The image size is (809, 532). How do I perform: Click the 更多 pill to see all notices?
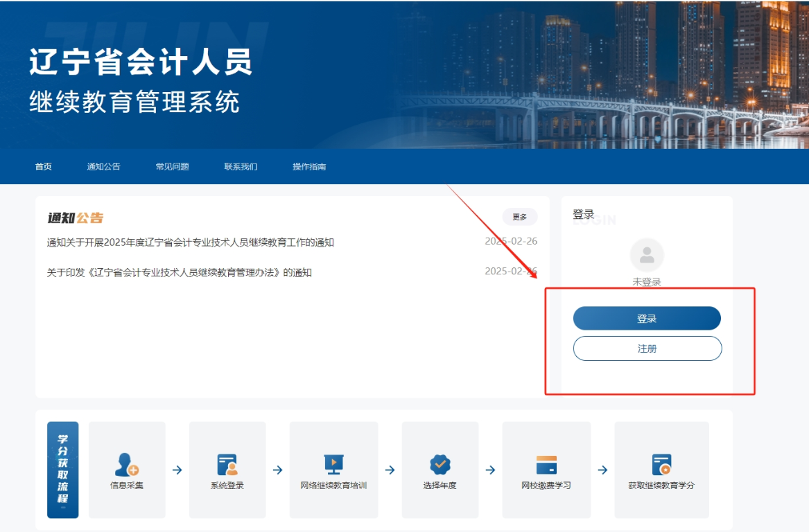coord(519,217)
